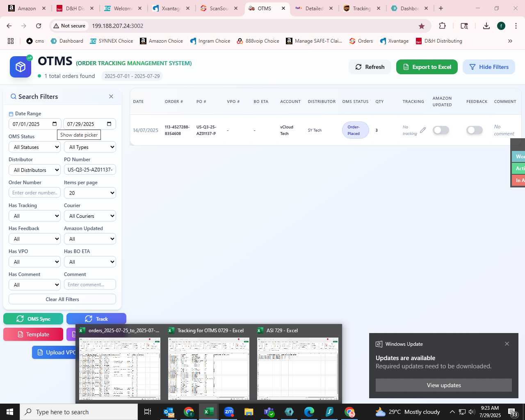Open orders_2025-07-25 Excel window thumbnail
The width and height of the screenshot is (525, 420).
click(x=120, y=368)
